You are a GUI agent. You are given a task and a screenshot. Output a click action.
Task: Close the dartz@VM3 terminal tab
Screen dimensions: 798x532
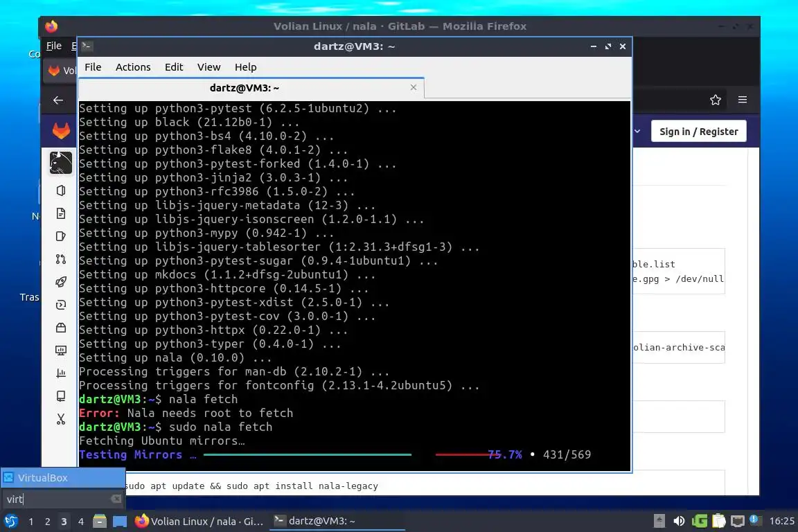coord(414,87)
